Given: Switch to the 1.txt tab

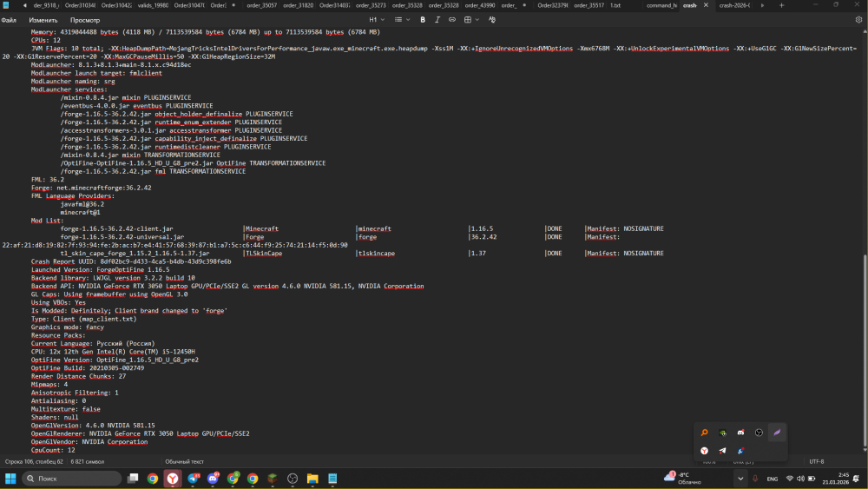Looking at the screenshot, I should (615, 5).
